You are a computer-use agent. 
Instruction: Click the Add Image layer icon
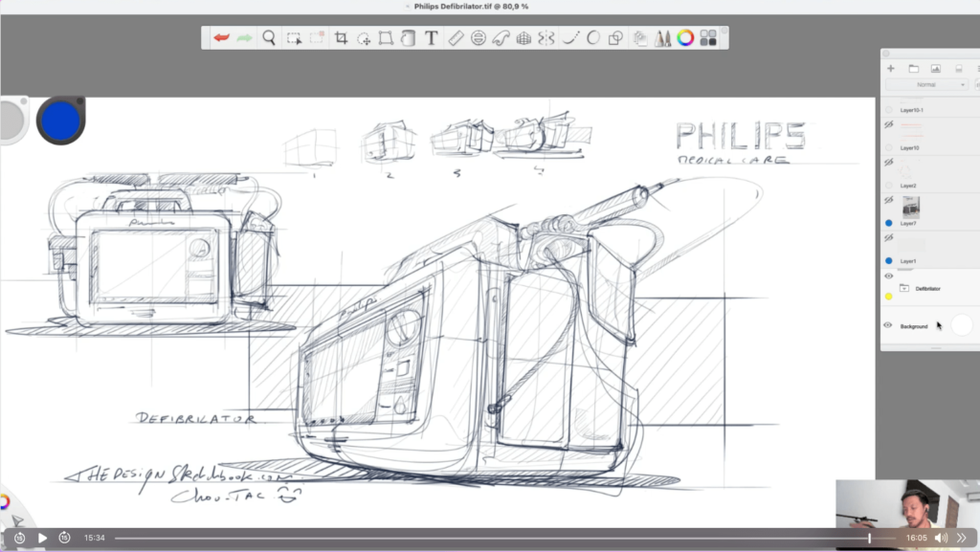(x=936, y=68)
